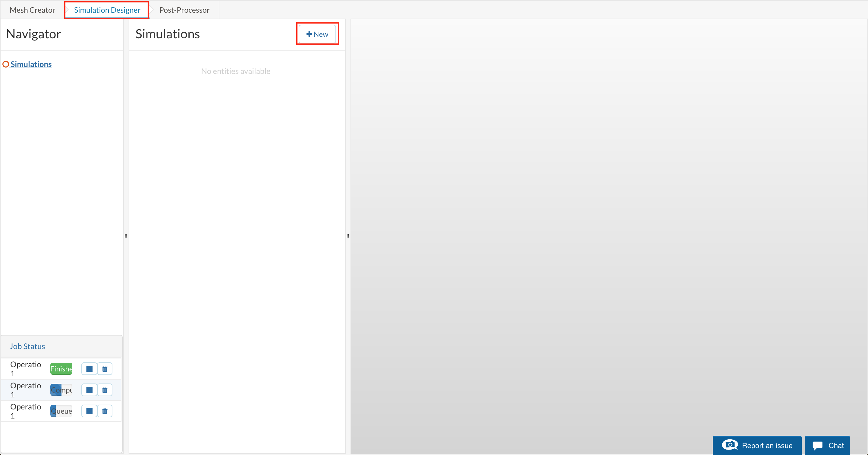This screenshot has height=455, width=868.
Task: Click the Queued progress bar
Action: (61, 411)
